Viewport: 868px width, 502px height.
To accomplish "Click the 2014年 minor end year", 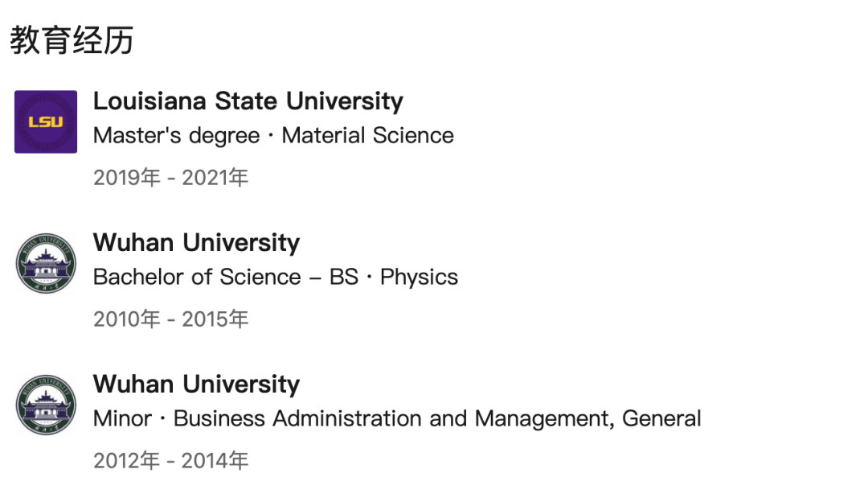I will [x=215, y=461].
